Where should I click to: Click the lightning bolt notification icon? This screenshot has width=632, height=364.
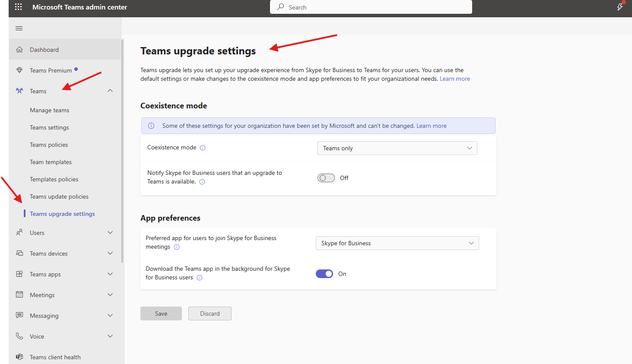619,6
